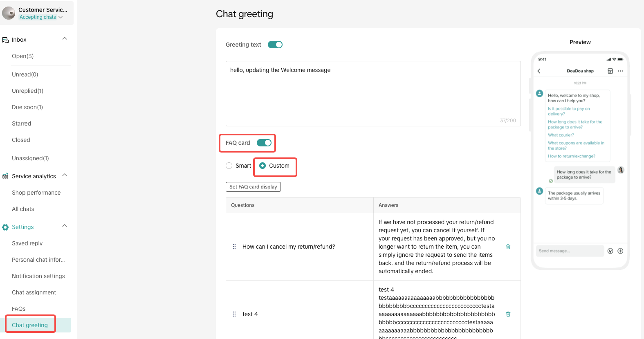This screenshot has height=339, width=644.
Task: Click drag handle beside test 4
Action: 234,314
